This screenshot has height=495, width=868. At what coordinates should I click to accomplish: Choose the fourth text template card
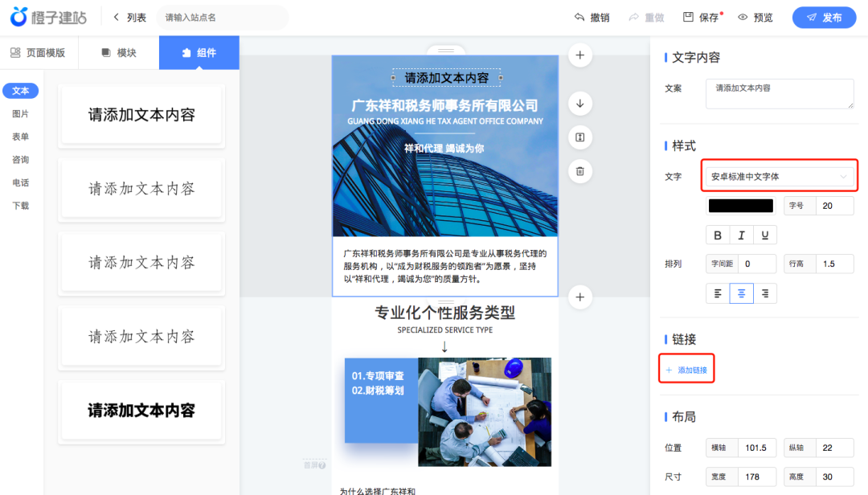(141, 337)
